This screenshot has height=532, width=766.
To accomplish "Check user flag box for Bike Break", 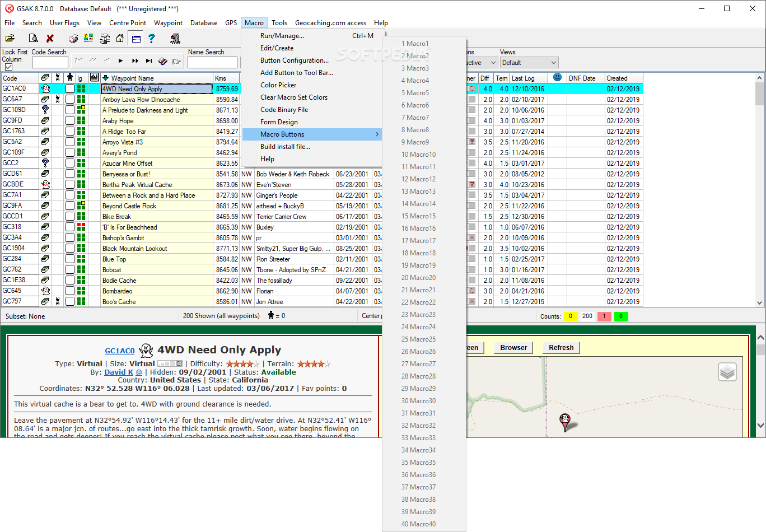I will pos(69,216).
